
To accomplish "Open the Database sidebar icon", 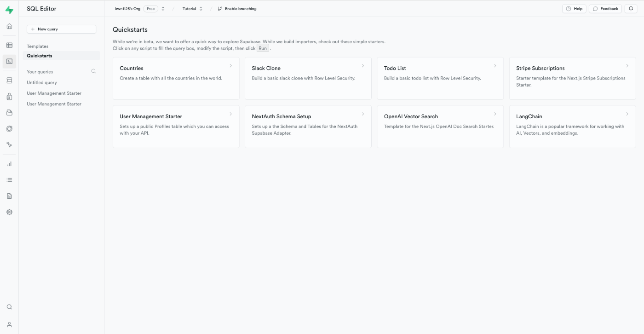I will tap(9, 81).
